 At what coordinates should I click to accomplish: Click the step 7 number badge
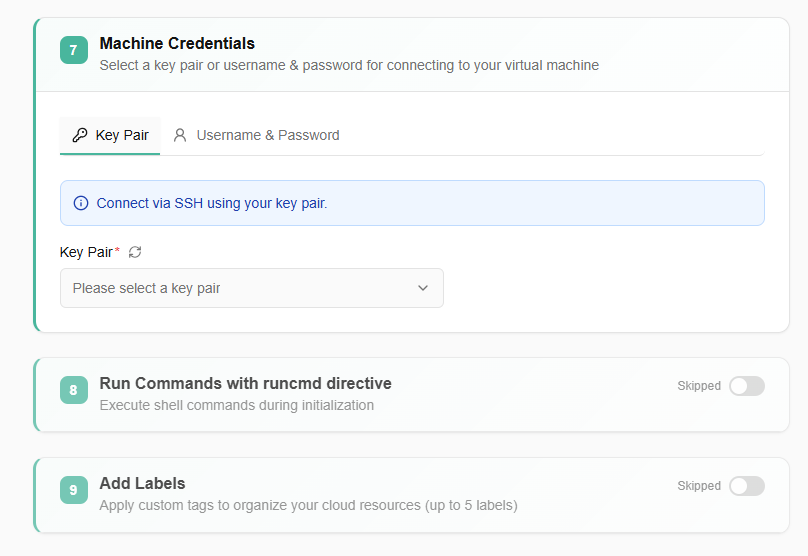74,50
